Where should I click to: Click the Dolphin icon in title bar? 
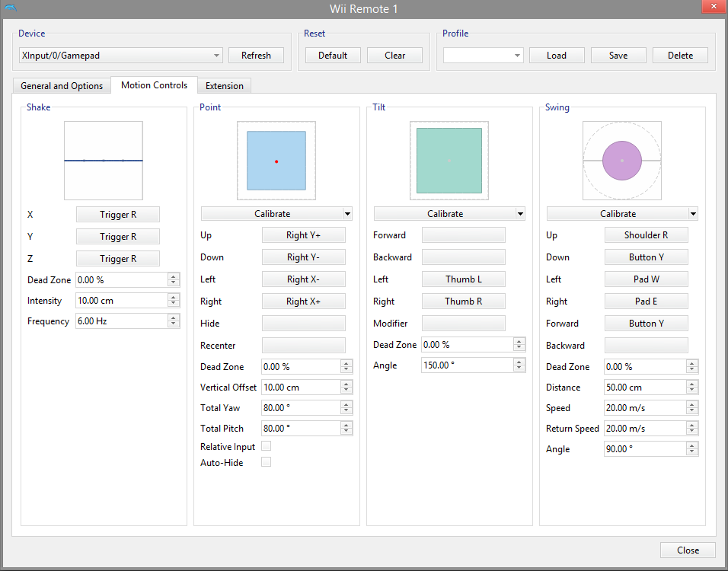pyautogui.click(x=9, y=8)
